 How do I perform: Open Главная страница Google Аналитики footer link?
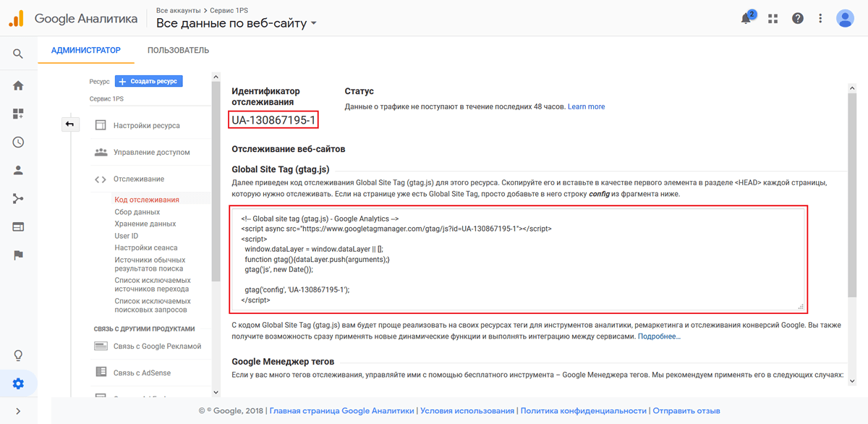click(342, 410)
